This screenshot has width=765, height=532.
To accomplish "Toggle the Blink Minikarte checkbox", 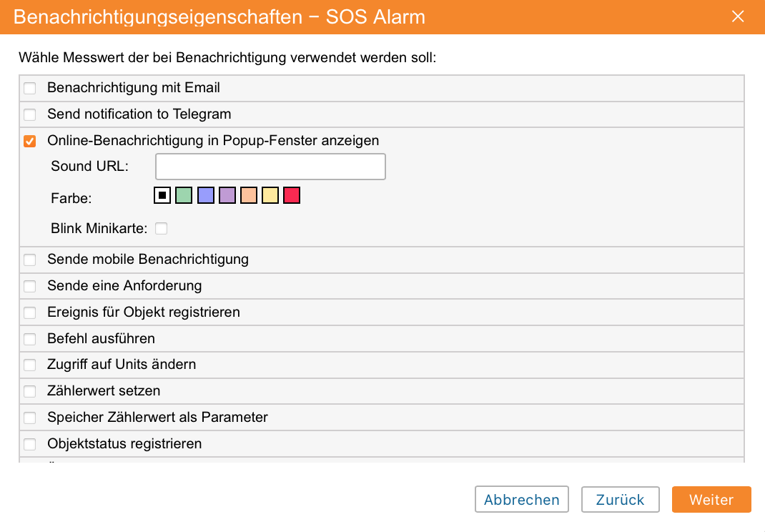I will point(162,229).
